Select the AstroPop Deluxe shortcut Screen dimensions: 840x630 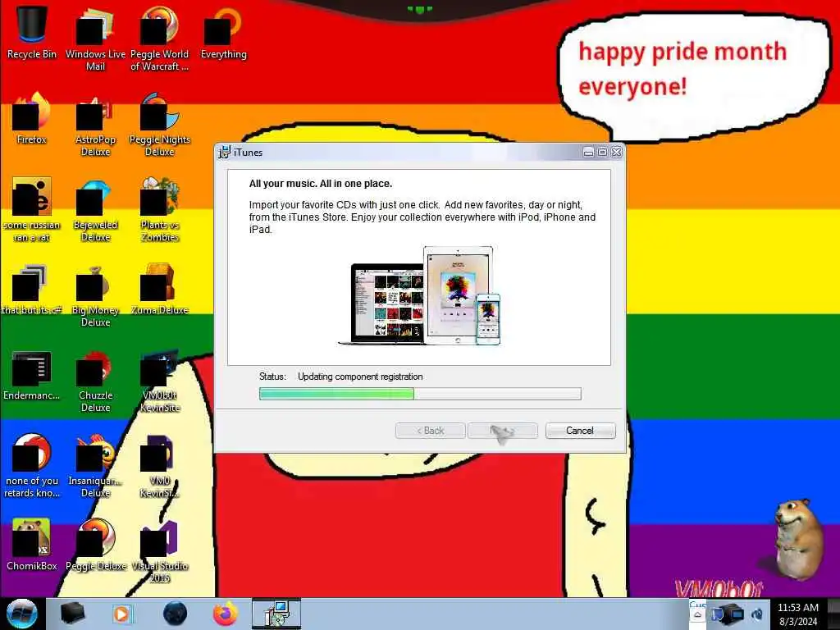[95, 125]
